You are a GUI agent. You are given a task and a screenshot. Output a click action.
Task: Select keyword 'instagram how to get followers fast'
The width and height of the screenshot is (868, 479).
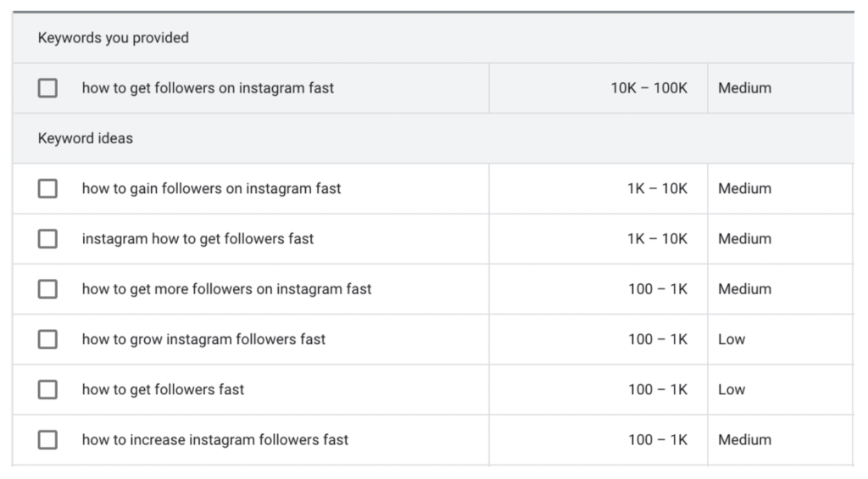pyautogui.click(x=198, y=239)
